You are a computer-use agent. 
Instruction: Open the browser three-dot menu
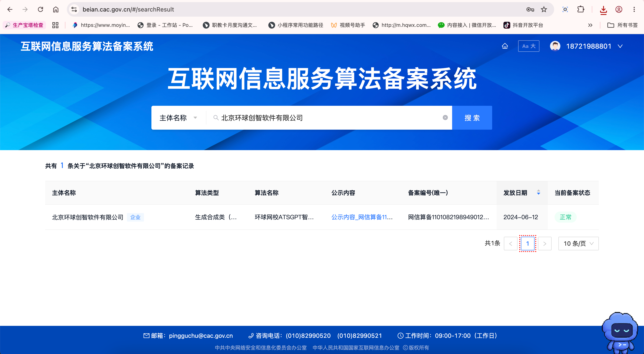pos(634,10)
